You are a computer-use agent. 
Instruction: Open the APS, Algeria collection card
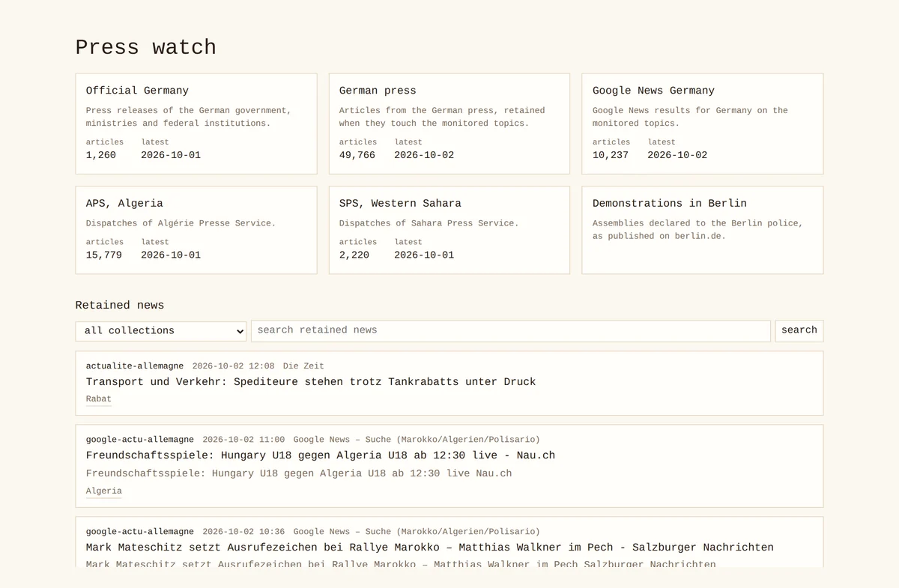coord(196,230)
